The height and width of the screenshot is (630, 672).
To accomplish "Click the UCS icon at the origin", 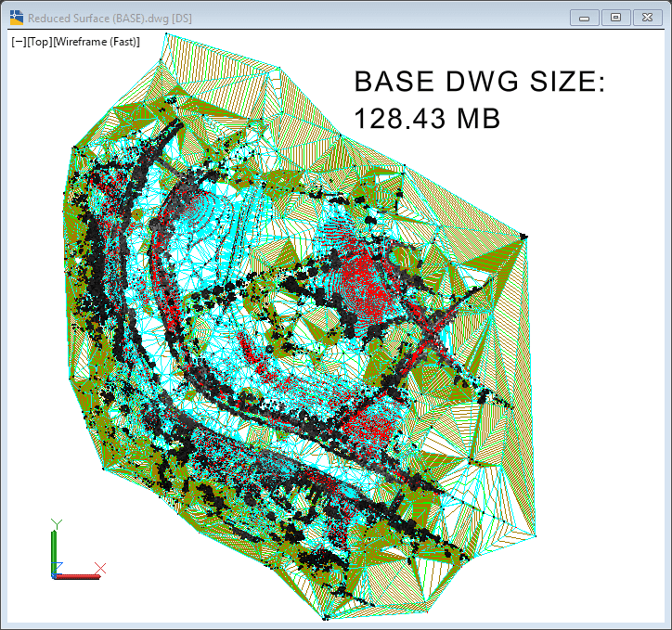I will [x=78, y=549].
